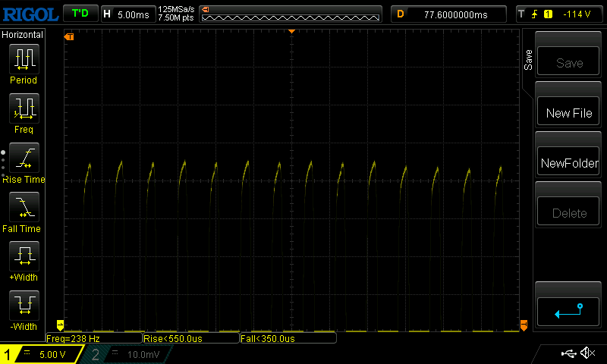Select the D 77.6000000ms delay readout
The height and width of the screenshot is (364, 607).
click(448, 14)
